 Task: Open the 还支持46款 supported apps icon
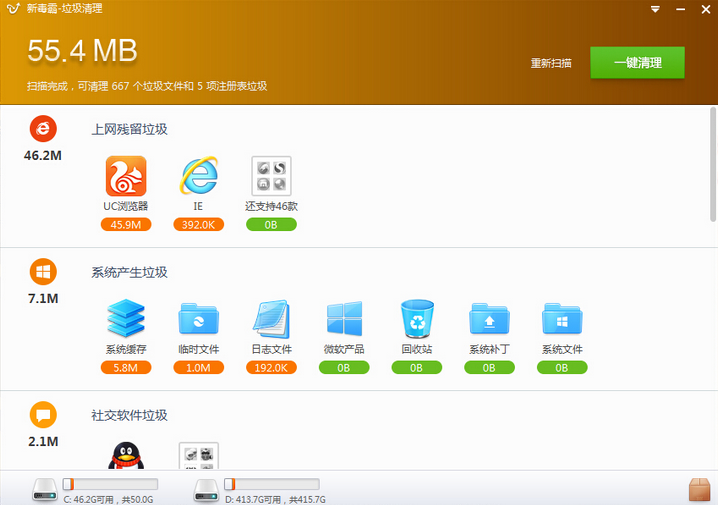pyautogui.click(x=271, y=177)
